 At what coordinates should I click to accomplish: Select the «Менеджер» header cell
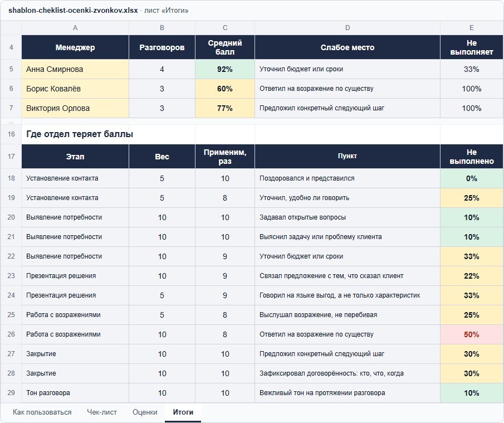(x=75, y=47)
